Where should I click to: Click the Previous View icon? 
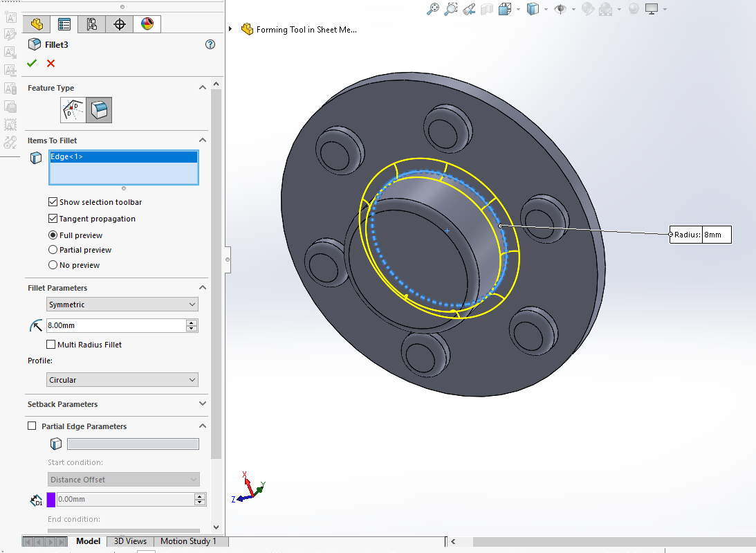[x=469, y=9]
